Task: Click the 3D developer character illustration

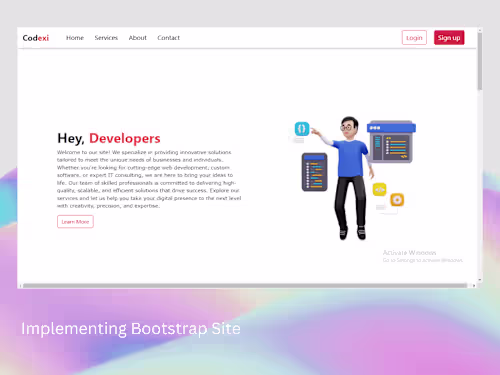Action: pos(350,178)
